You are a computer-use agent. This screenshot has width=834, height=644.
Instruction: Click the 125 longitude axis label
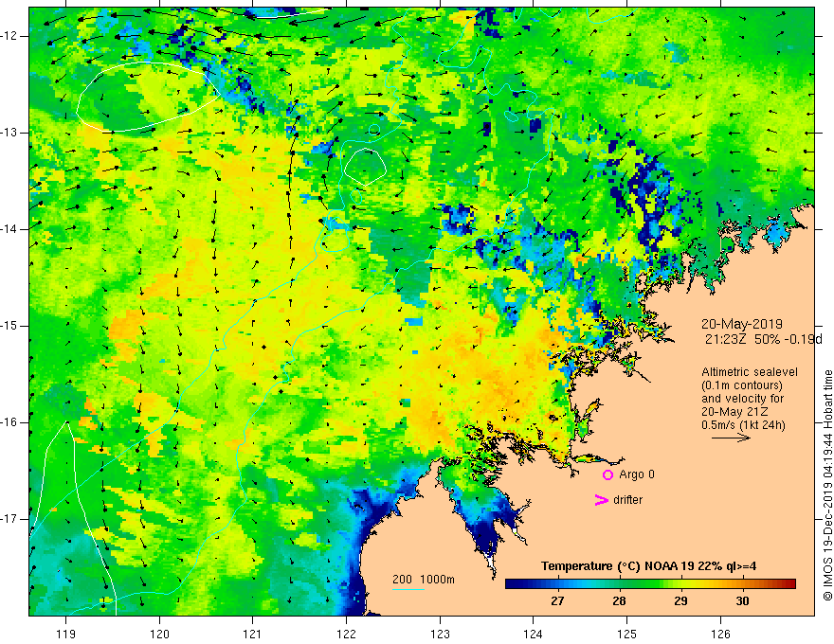(x=627, y=634)
